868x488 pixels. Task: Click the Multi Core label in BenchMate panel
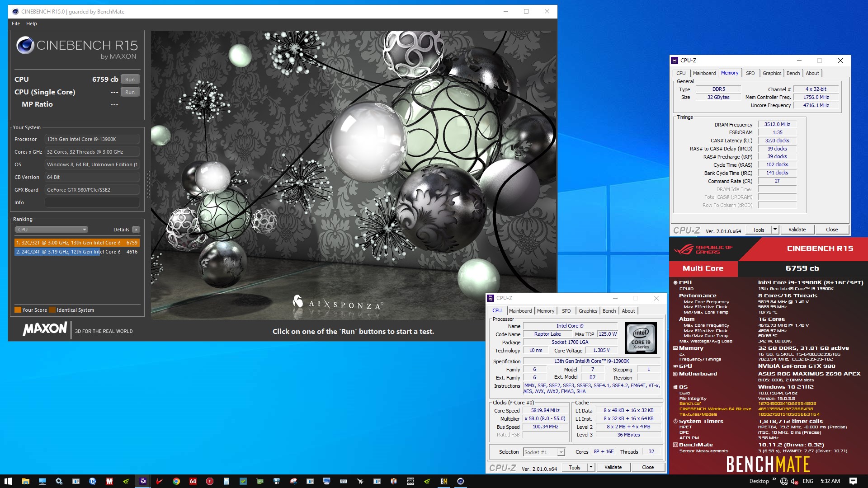pyautogui.click(x=703, y=268)
